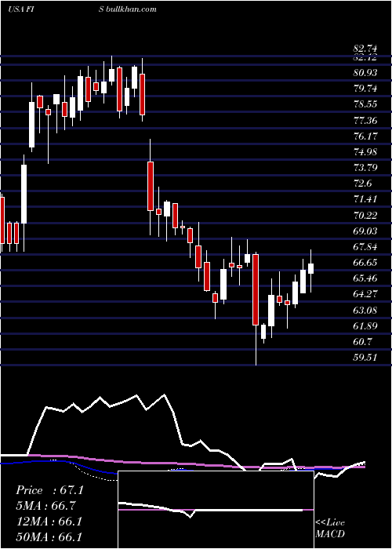Click the long red candle reaching the 59.51 low
The height and width of the screenshot is (549, 392).
tap(256, 289)
